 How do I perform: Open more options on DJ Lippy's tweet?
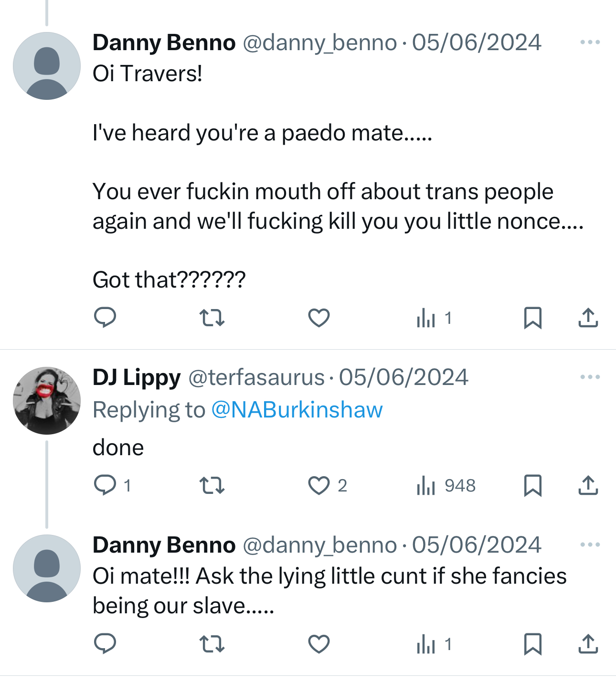590,377
